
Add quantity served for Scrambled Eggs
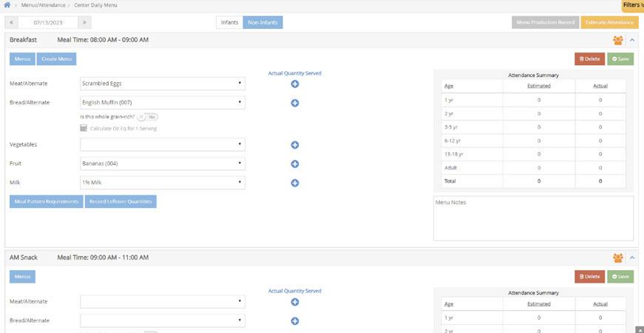point(294,84)
